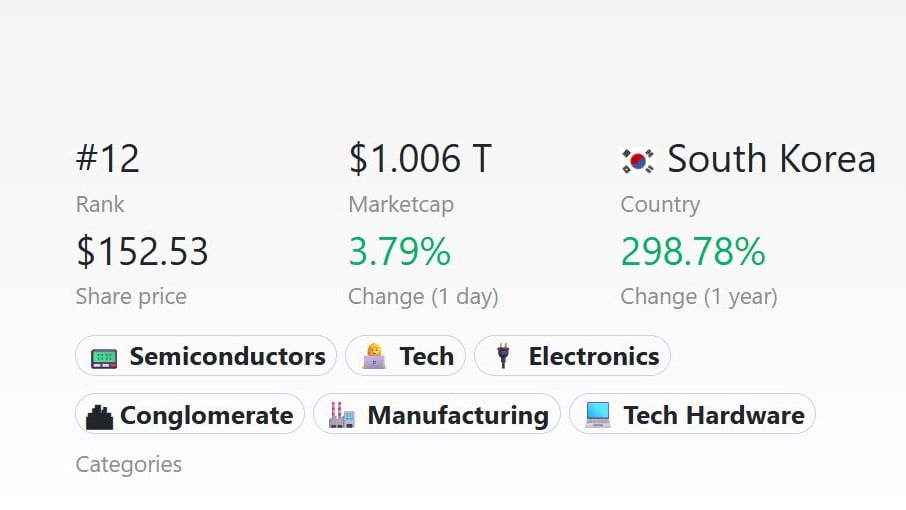Click the Manufacturing factory icon

coord(342,415)
